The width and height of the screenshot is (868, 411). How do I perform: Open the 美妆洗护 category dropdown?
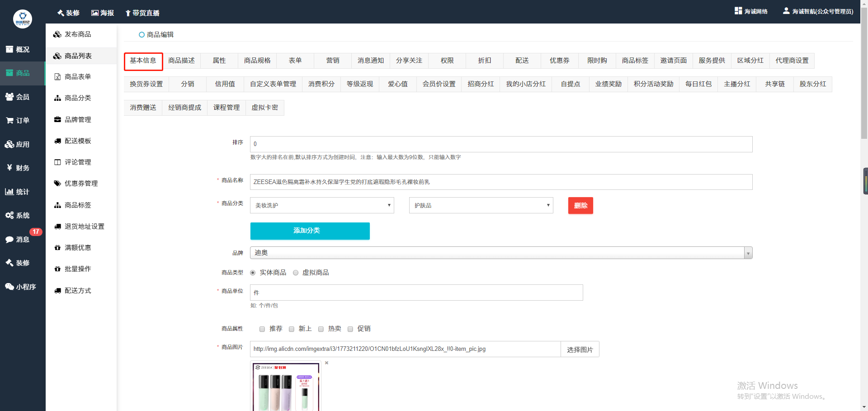[x=322, y=205]
